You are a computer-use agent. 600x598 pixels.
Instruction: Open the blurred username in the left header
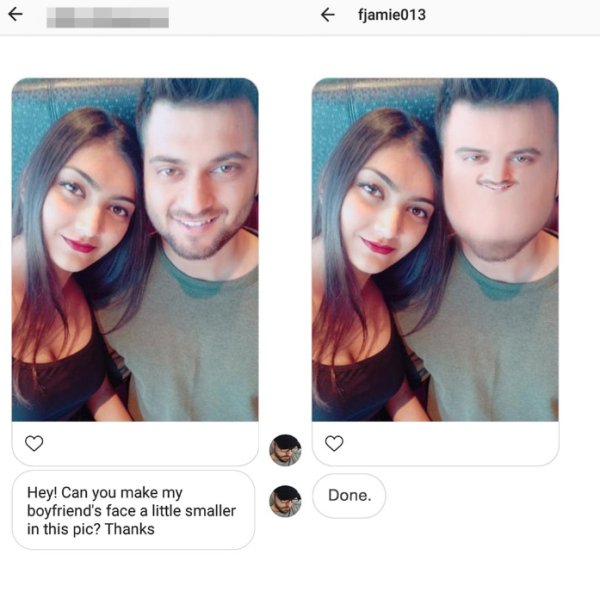pos(108,18)
